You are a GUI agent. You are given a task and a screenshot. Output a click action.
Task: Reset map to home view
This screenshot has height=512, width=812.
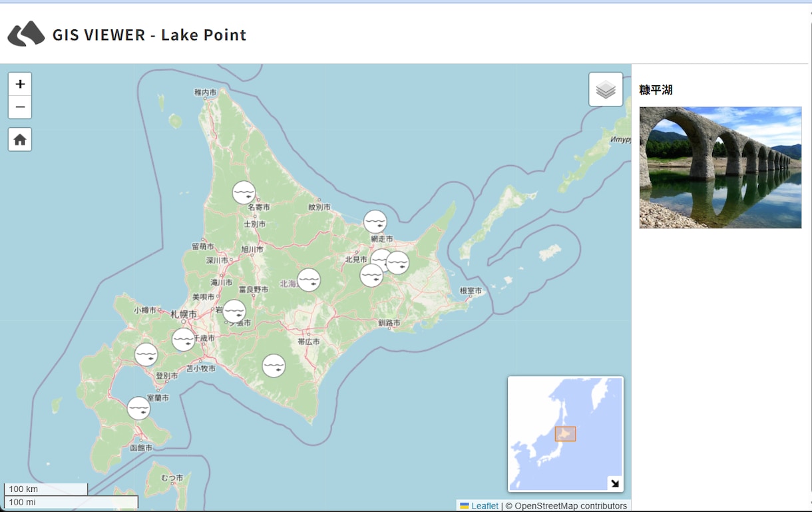(20, 139)
